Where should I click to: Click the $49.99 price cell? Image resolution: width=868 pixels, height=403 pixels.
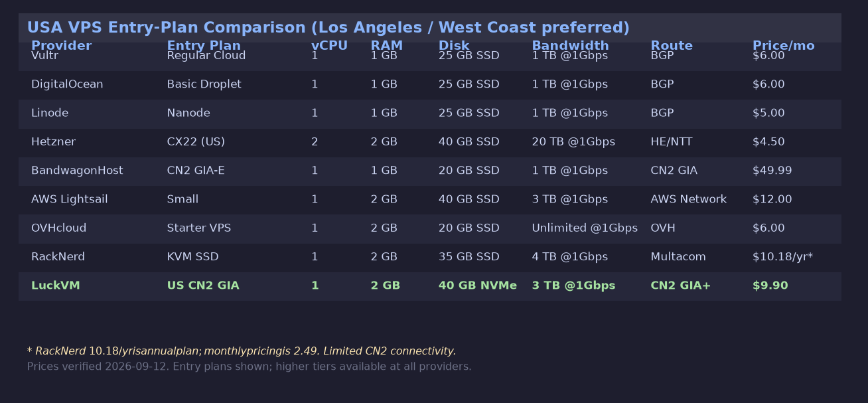(x=772, y=171)
